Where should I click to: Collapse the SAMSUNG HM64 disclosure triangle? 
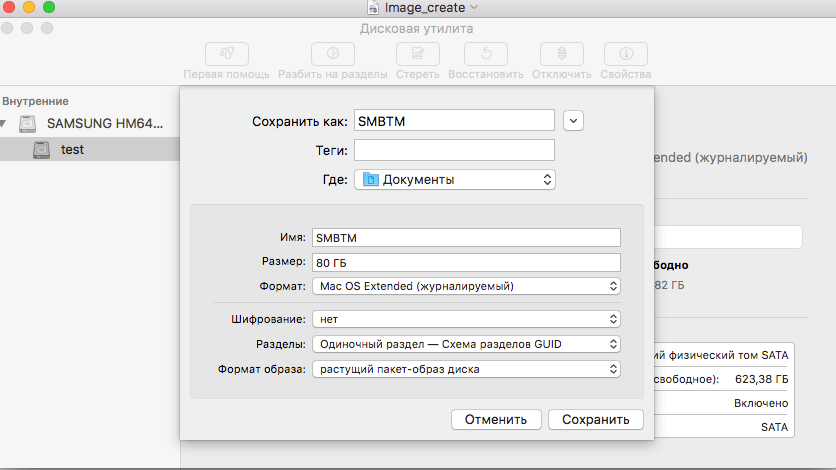click(x=3, y=124)
